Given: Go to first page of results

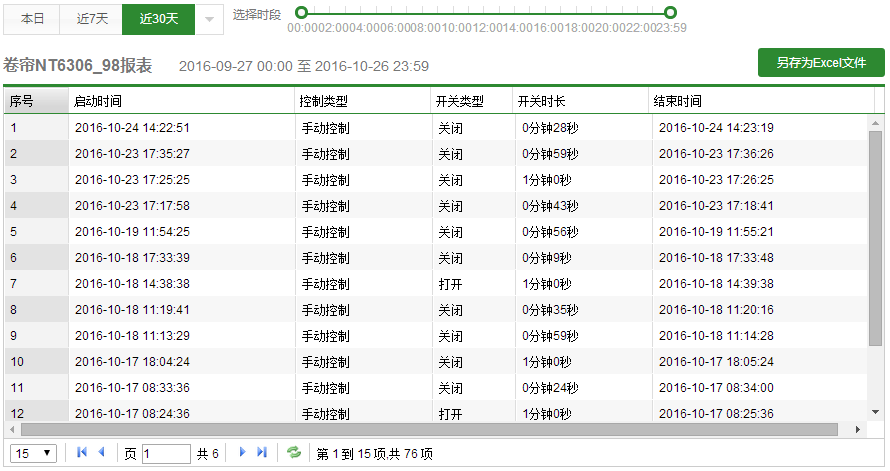Looking at the screenshot, I should tap(82, 453).
